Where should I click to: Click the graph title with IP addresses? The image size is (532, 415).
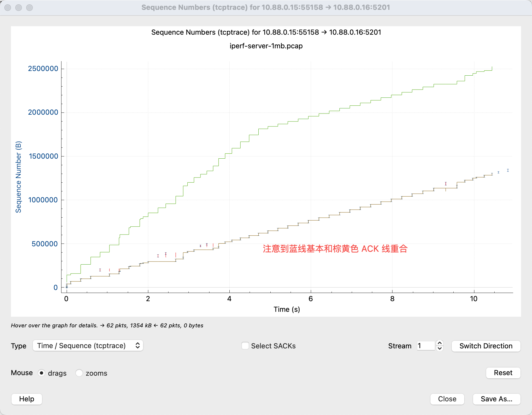[266, 32]
